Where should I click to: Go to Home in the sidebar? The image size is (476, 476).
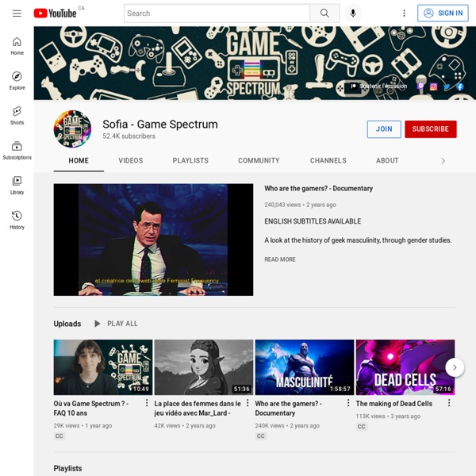click(x=17, y=46)
